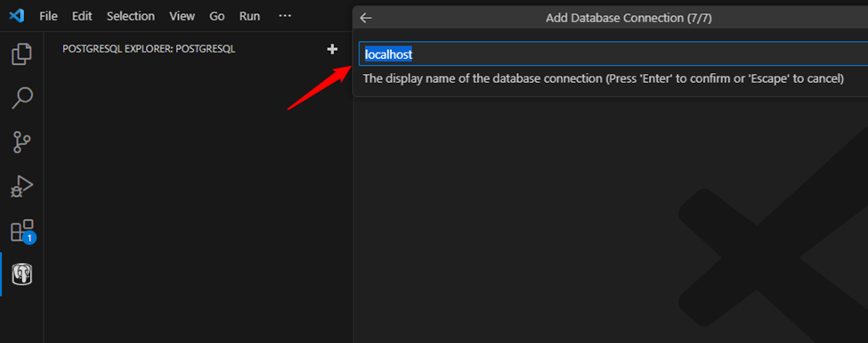Image resolution: width=868 pixels, height=343 pixels.
Task: Open the Run and Debug view
Action: pyautogui.click(x=21, y=186)
